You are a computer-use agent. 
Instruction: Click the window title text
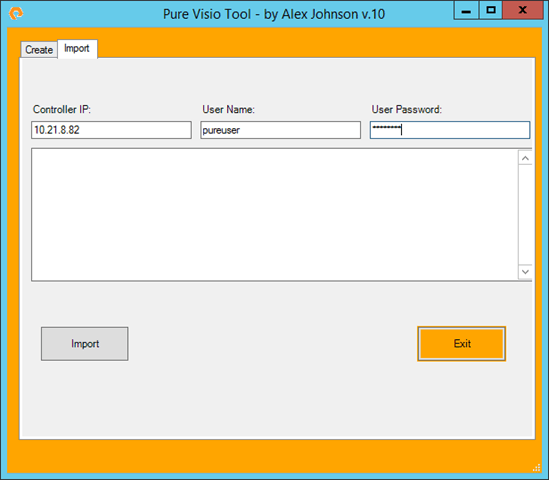(274, 14)
